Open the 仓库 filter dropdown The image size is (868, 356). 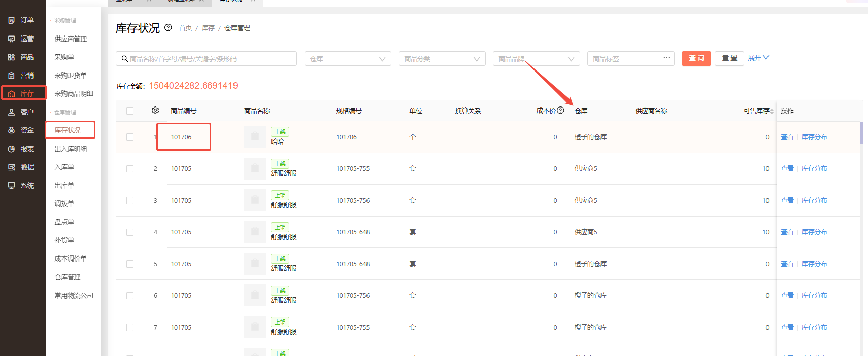[348, 59]
